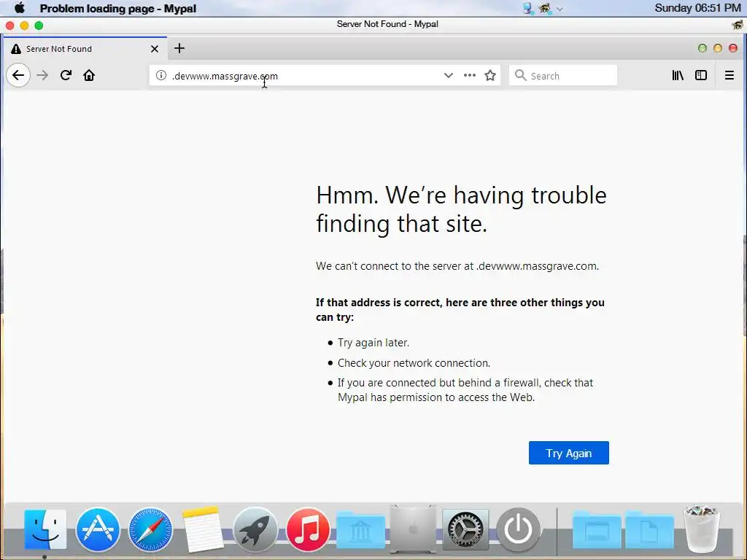The width and height of the screenshot is (747, 560).
Task: Open the Library bookmarks icon
Action: click(678, 75)
